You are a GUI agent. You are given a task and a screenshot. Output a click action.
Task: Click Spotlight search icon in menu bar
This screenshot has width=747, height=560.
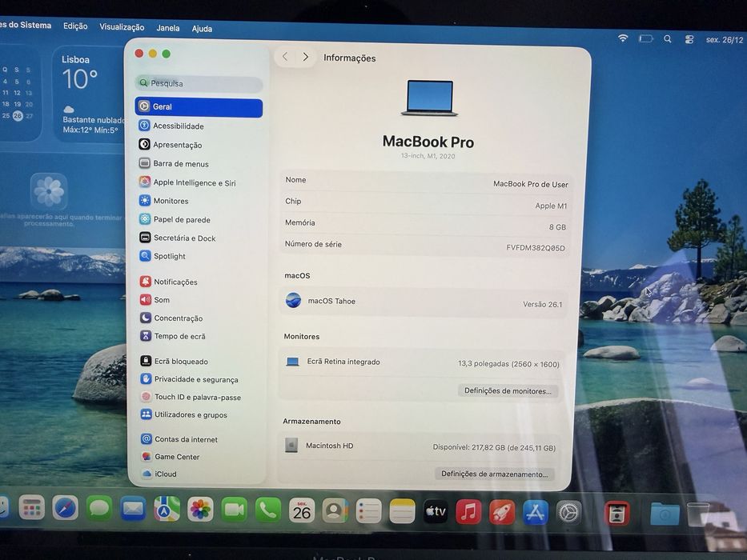[668, 39]
